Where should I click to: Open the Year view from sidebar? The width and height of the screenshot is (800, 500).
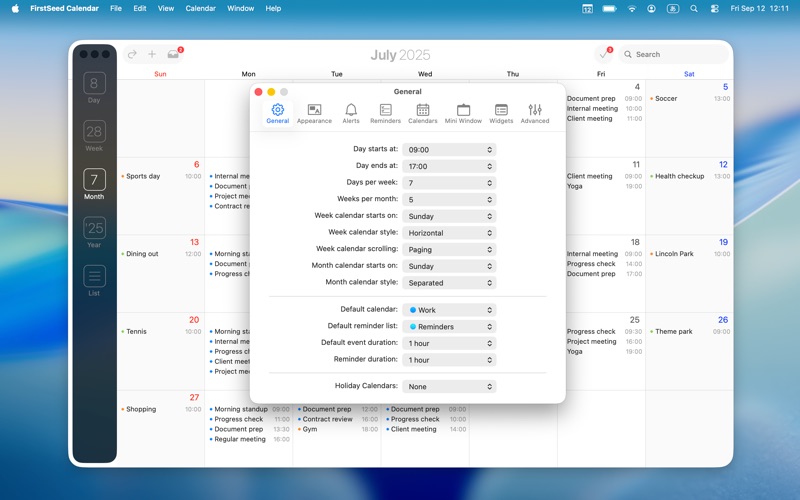[94, 232]
